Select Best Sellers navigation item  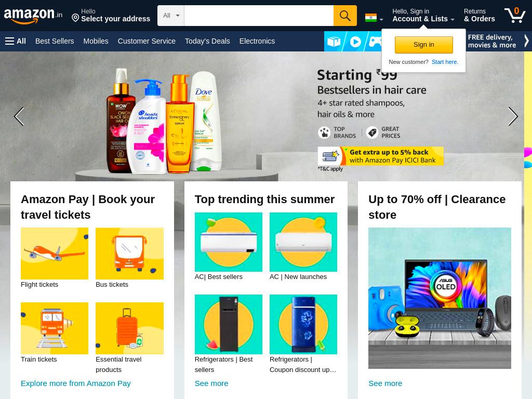click(x=55, y=41)
